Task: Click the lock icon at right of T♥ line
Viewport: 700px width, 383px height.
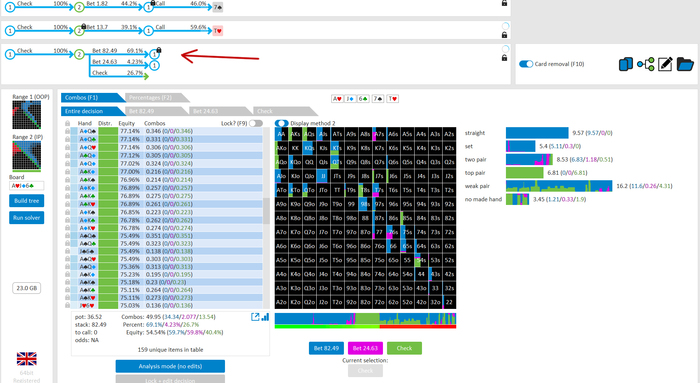Action: [x=504, y=35]
